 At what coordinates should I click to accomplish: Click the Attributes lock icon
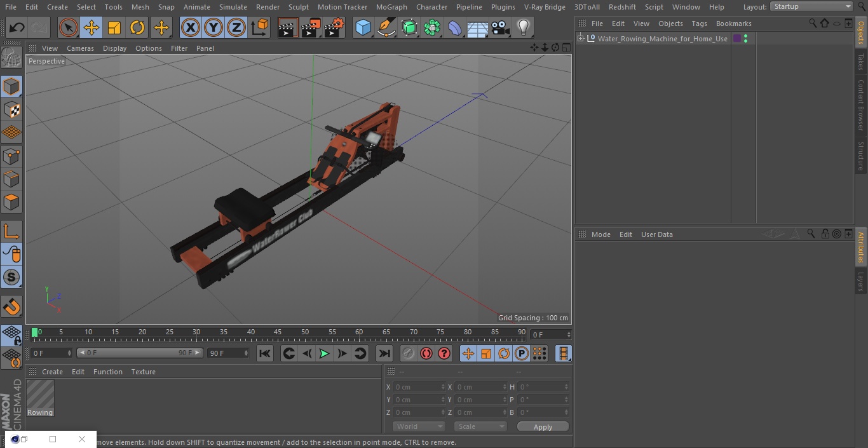tap(825, 234)
